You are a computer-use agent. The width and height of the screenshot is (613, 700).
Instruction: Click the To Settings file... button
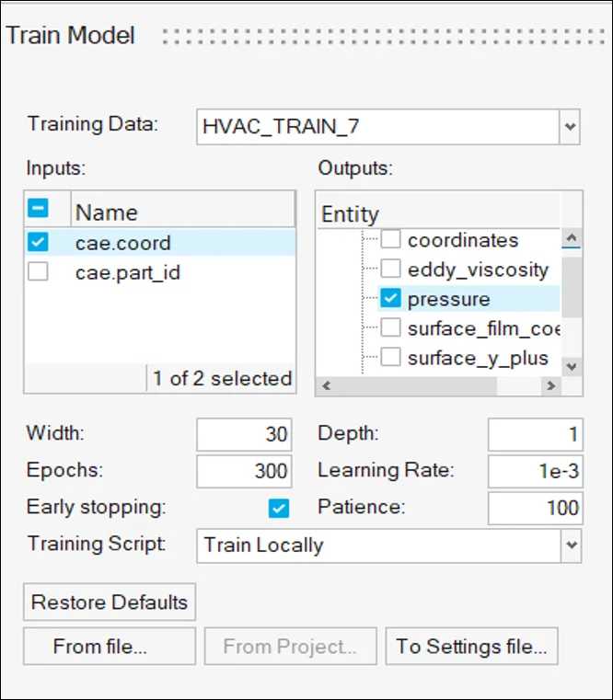pos(471,647)
